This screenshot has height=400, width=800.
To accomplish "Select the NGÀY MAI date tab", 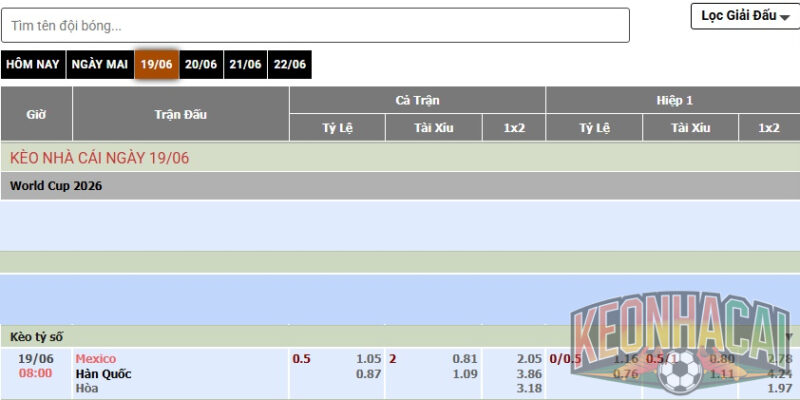I will (99, 64).
